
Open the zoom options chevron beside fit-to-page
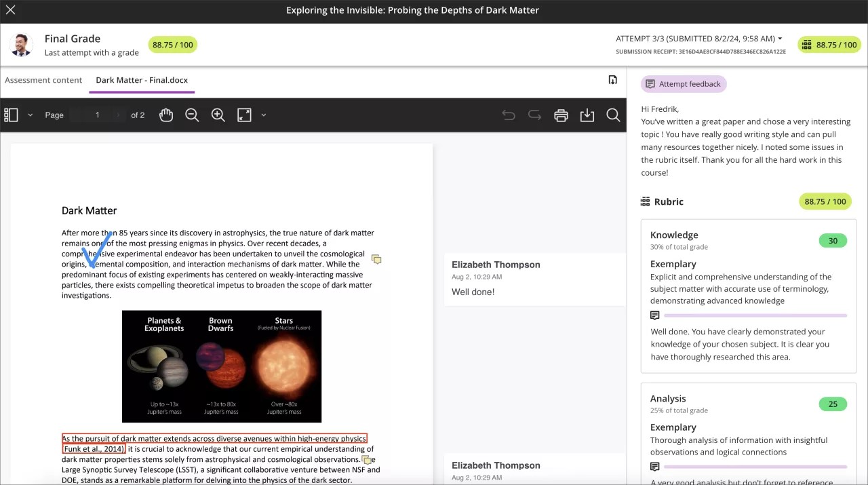click(x=264, y=115)
